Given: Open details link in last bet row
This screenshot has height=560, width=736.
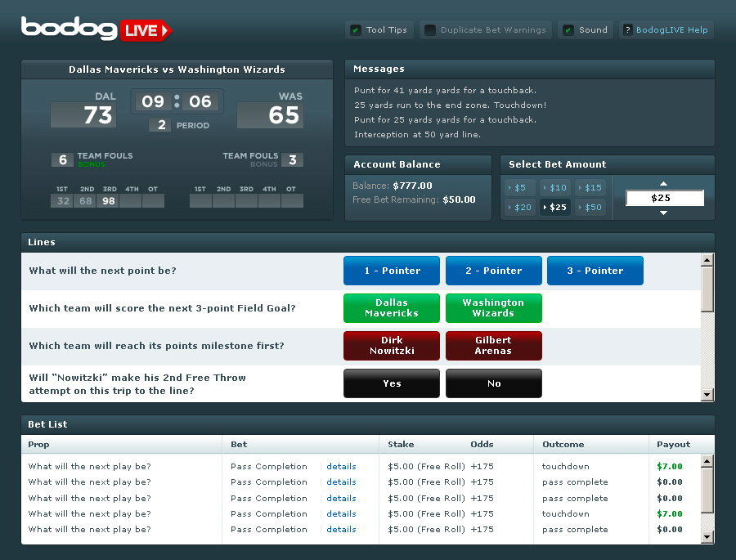Looking at the screenshot, I should 341,529.
